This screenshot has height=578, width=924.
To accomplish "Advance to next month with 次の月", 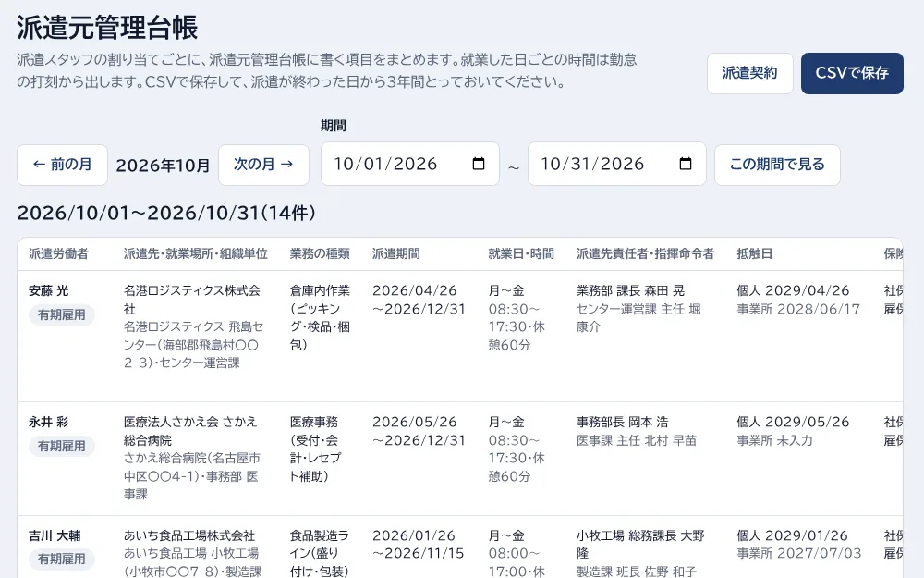I will coord(263,165).
